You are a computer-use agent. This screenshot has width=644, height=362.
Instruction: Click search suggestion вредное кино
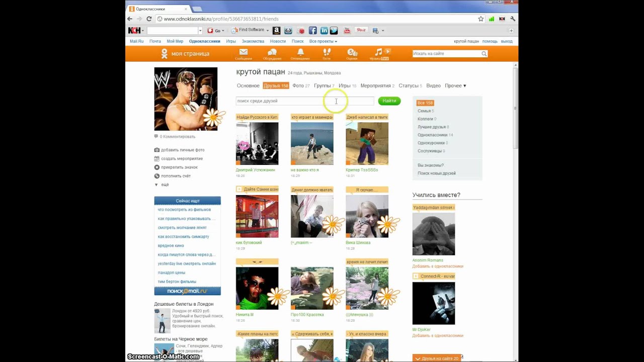[171, 246]
